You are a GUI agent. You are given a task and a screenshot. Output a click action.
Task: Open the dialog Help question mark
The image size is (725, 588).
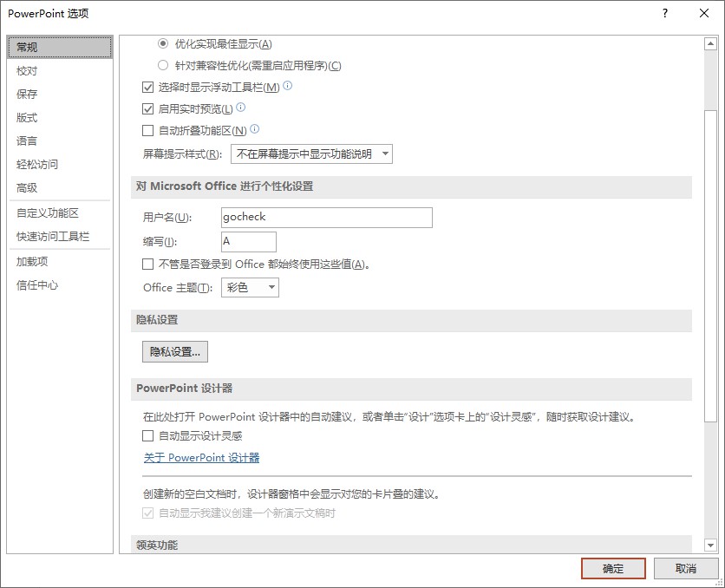(x=664, y=13)
